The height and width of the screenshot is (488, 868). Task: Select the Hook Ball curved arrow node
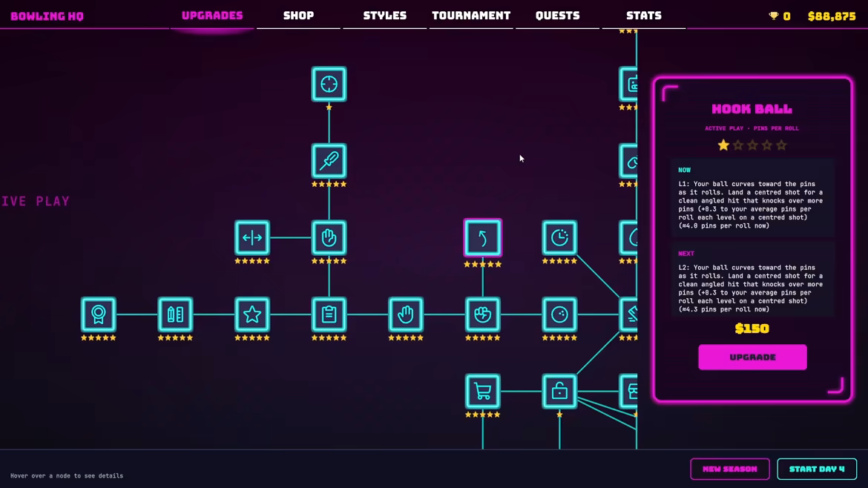click(x=483, y=238)
